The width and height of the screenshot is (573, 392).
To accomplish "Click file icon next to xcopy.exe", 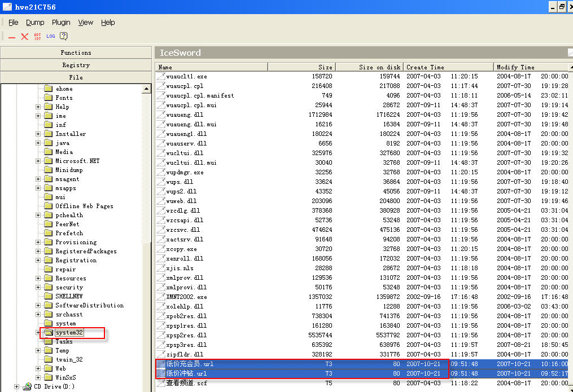I will tap(161, 249).
